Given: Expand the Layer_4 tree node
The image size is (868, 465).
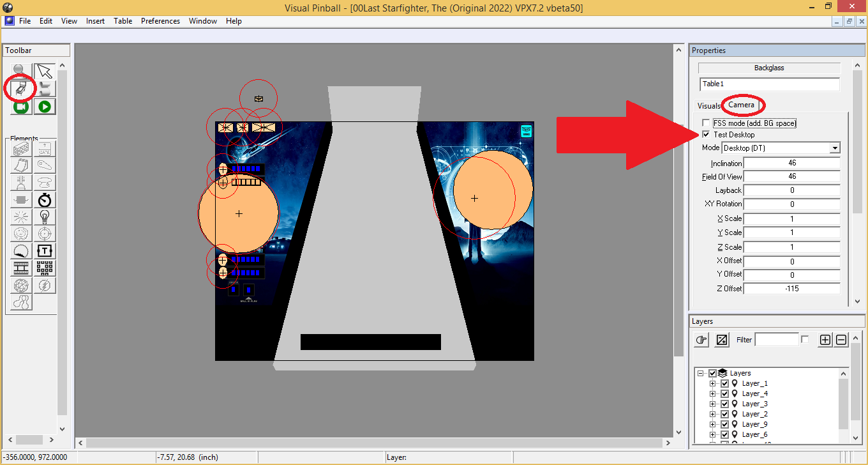Looking at the screenshot, I should pos(712,393).
